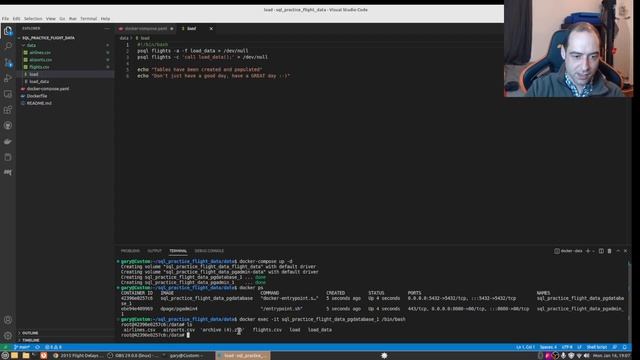Switch to docker-compose.yaml editor tab
640x360 pixels.
[146, 29]
